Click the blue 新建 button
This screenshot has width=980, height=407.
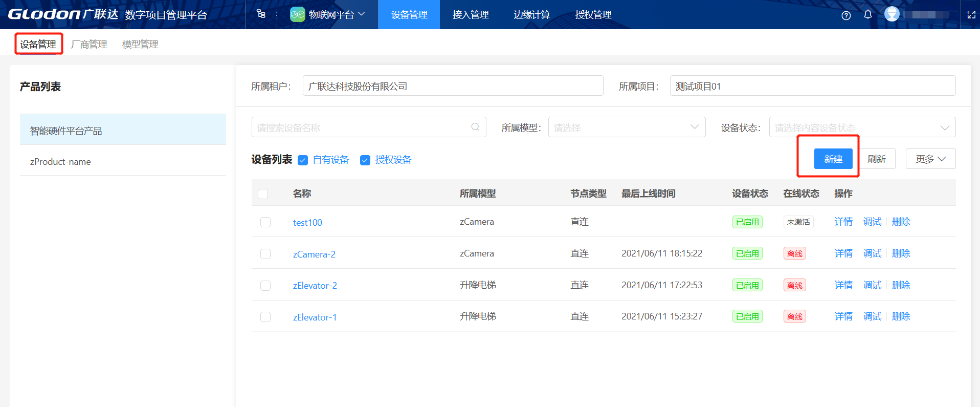pos(833,159)
